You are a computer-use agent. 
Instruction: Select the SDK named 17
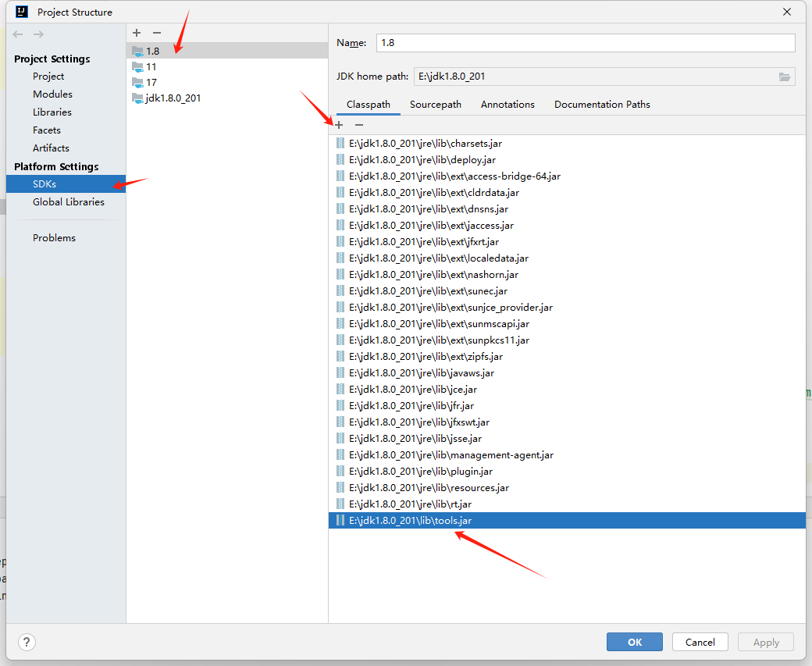pyautogui.click(x=151, y=83)
